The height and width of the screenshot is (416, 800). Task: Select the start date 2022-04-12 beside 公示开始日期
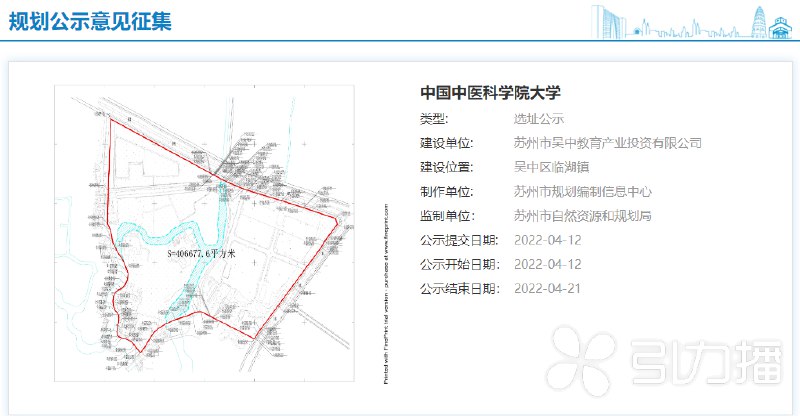point(547,264)
